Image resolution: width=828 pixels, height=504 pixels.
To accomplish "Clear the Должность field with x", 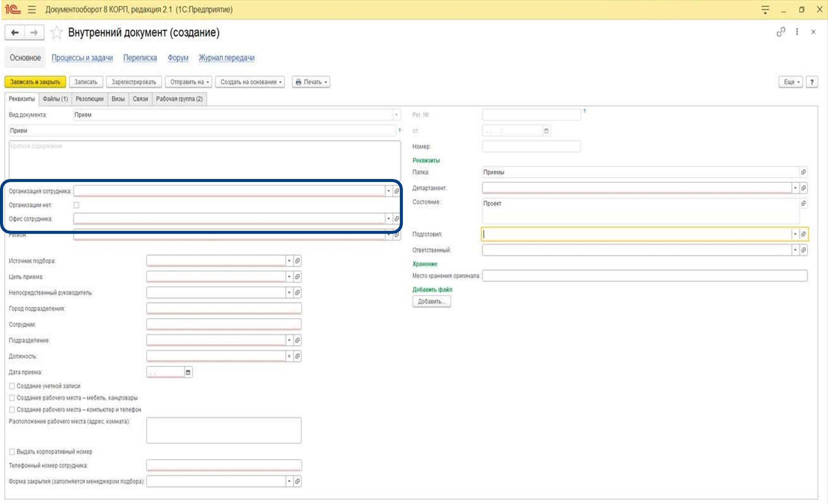I will (289, 356).
